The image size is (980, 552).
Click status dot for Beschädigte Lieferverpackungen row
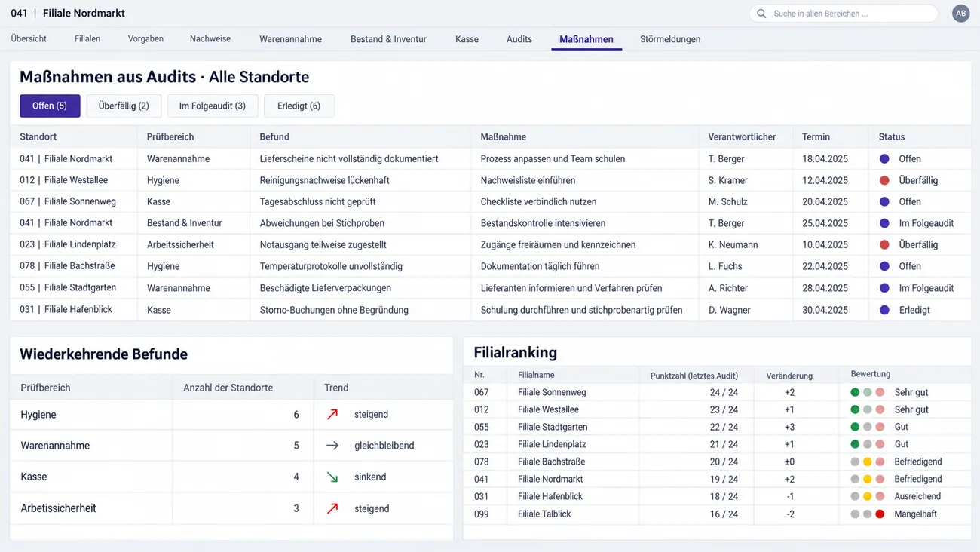(x=884, y=288)
